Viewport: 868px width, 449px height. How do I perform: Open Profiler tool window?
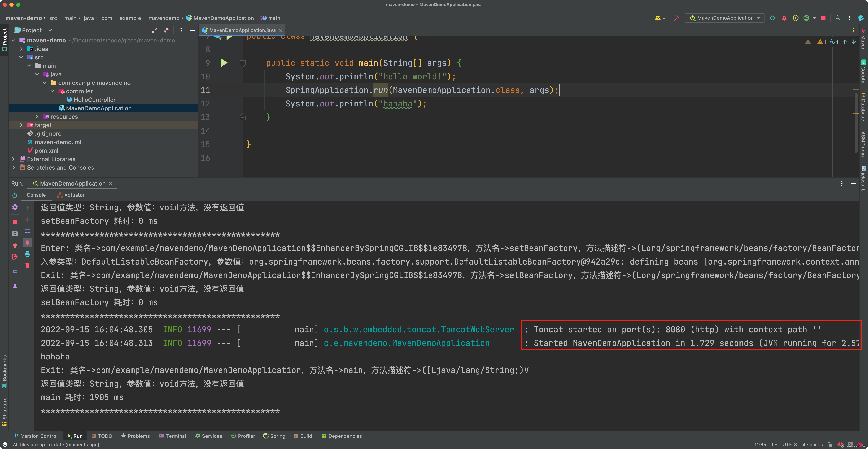[243, 436]
